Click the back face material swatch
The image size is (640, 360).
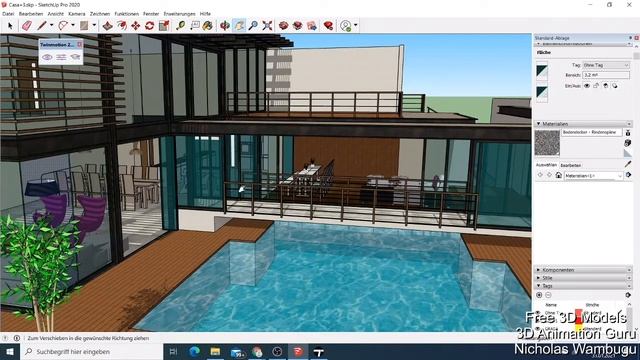(542, 93)
